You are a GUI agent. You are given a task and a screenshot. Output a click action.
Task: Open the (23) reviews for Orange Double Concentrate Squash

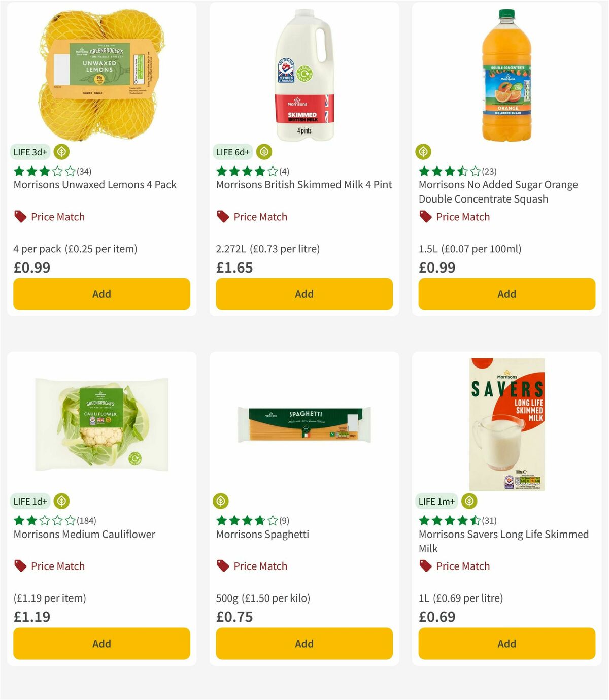click(489, 171)
